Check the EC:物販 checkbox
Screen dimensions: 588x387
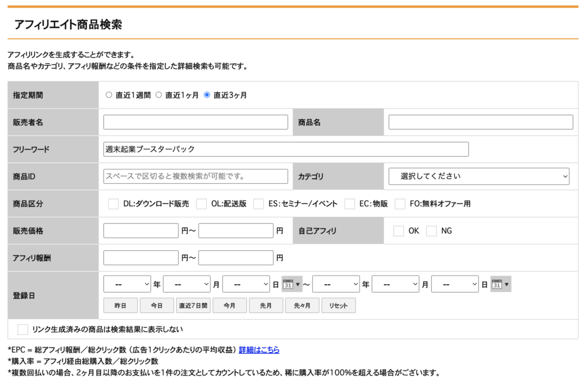click(x=350, y=204)
